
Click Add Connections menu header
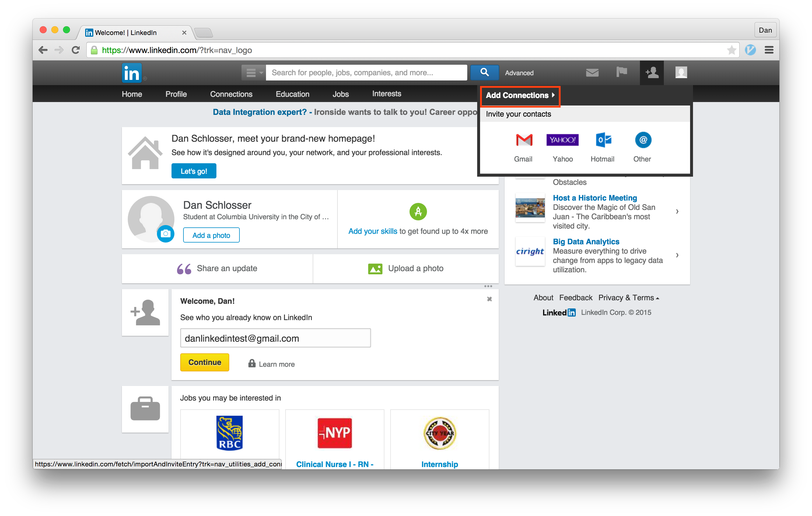520,95
